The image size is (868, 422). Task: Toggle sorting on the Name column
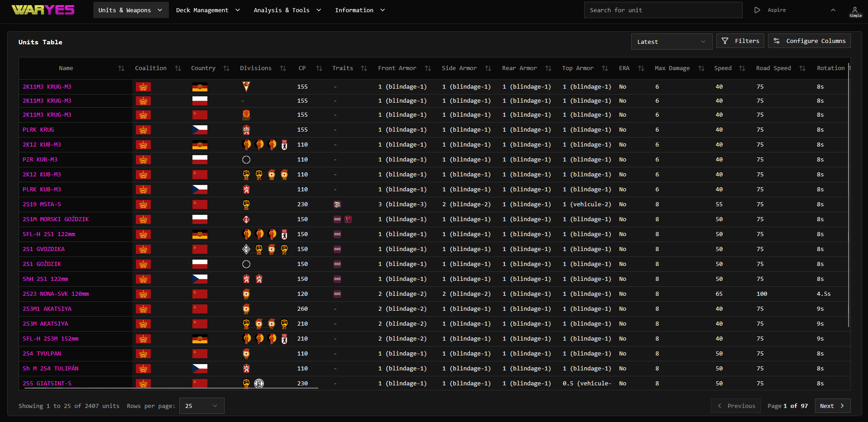coord(121,68)
